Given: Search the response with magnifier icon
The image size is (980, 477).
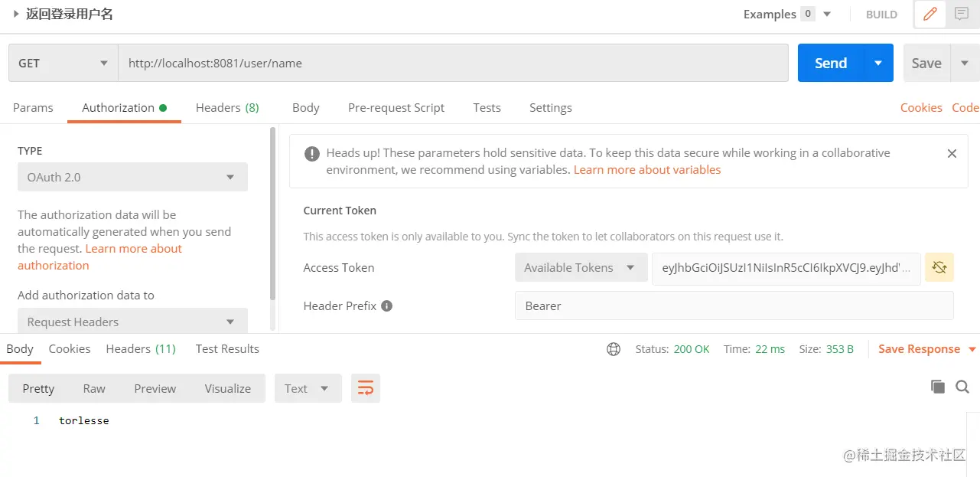Looking at the screenshot, I should pos(962,387).
